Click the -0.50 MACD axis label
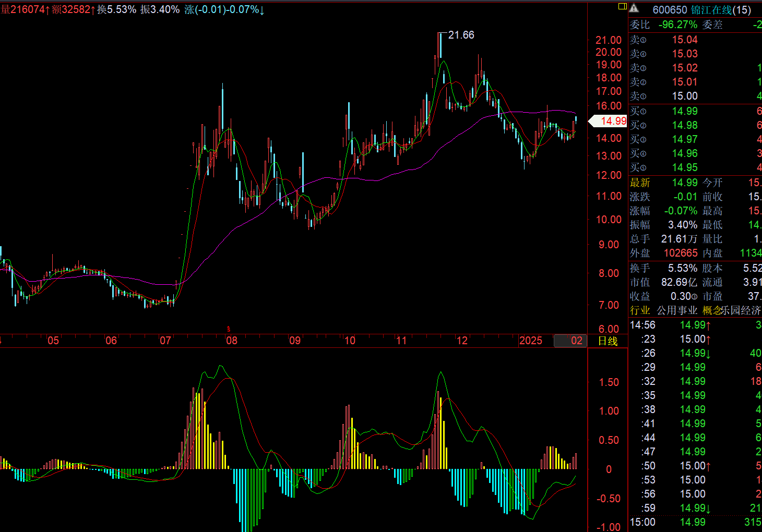762x532 pixels. point(608,499)
